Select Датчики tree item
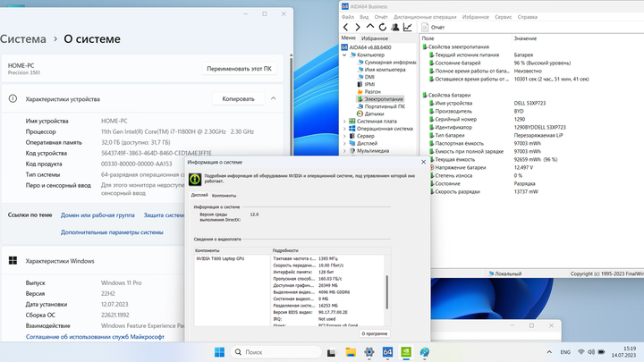Image resolution: width=644 pixels, height=362 pixels. pyautogui.click(x=370, y=114)
